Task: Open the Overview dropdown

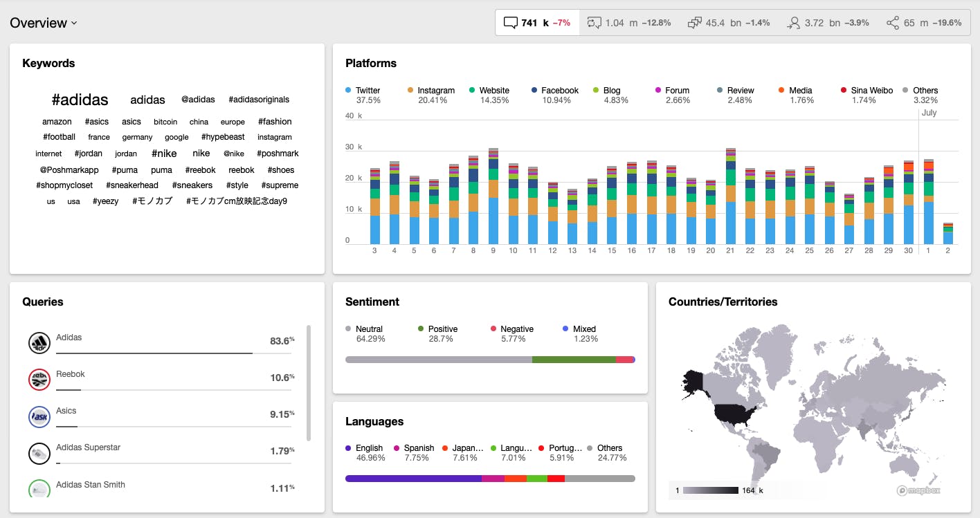Action: [43, 23]
